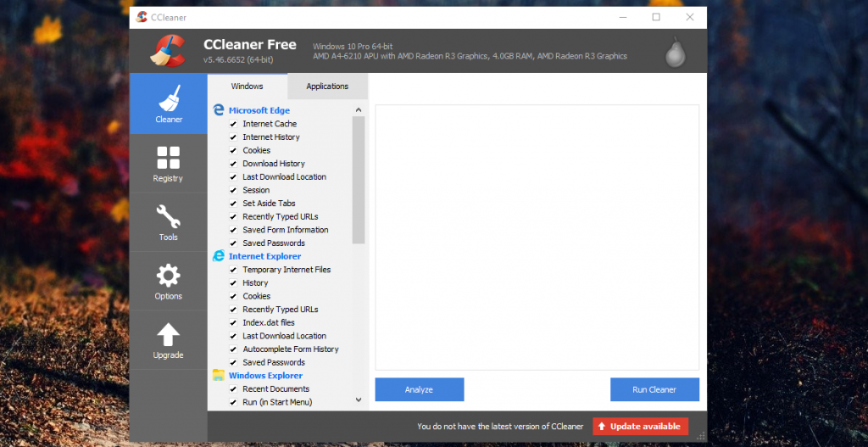Screen dimensions: 868x447
Task: Click the Microsoft Edge browser icon
Action: [x=219, y=110]
